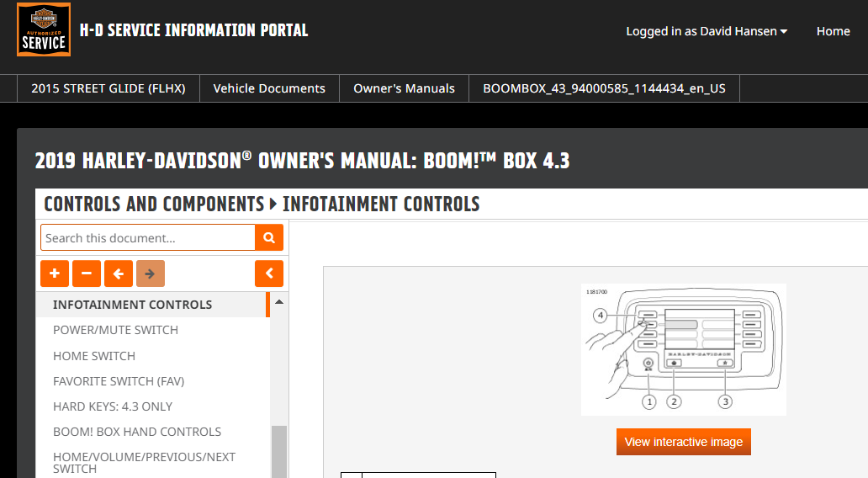Select the 2015 Street Glide (FLHX) breadcrumb
Screen dimensions: 868x478
click(x=108, y=88)
